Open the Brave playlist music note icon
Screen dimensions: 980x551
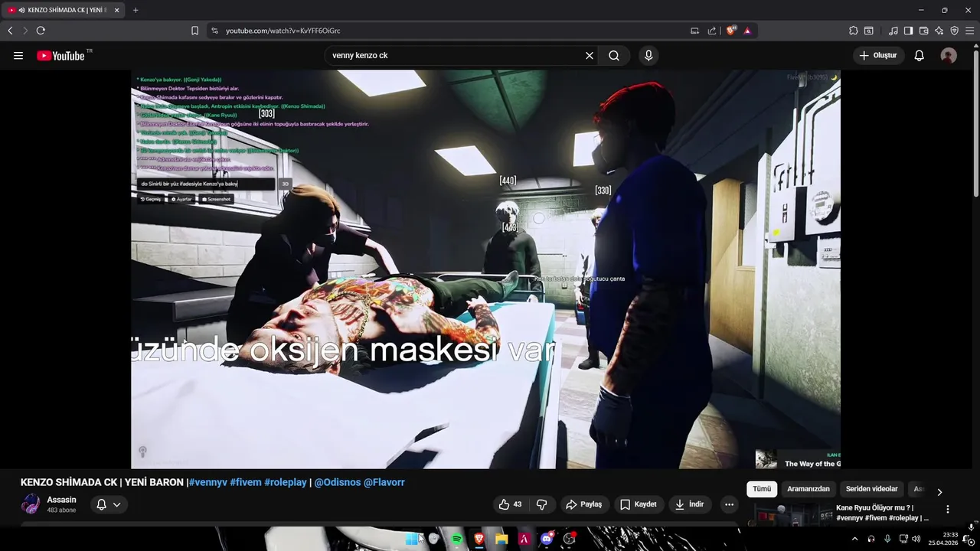coord(893,31)
